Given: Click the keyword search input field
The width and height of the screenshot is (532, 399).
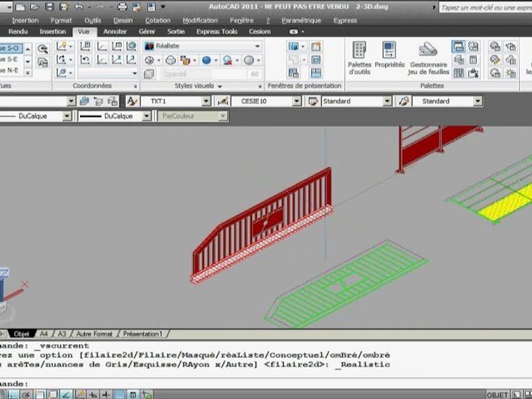Looking at the screenshot, I should tap(485, 7).
